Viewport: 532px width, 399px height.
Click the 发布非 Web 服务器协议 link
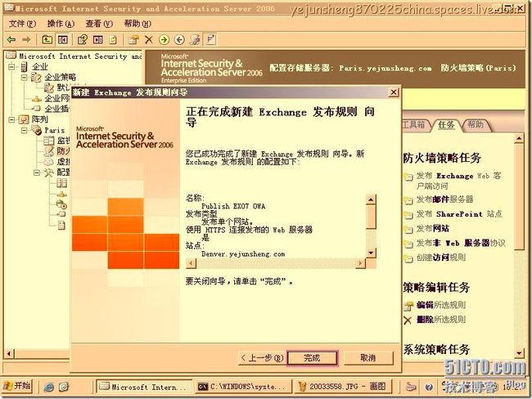461,243
